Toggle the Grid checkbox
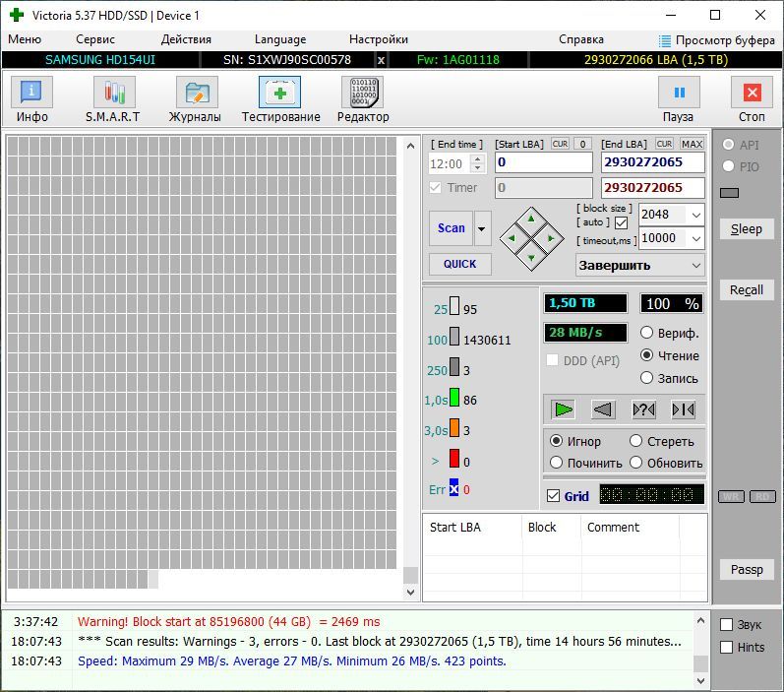This screenshot has height=692, width=784. tap(553, 496)
